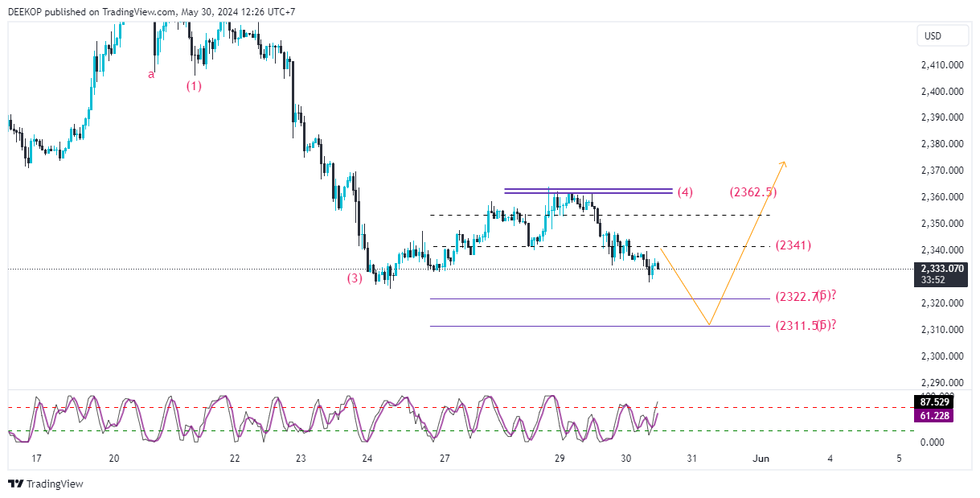The image size is (980, 498).
Task: Select the double purple resistance line near (4)
Action: pos(588,191)
